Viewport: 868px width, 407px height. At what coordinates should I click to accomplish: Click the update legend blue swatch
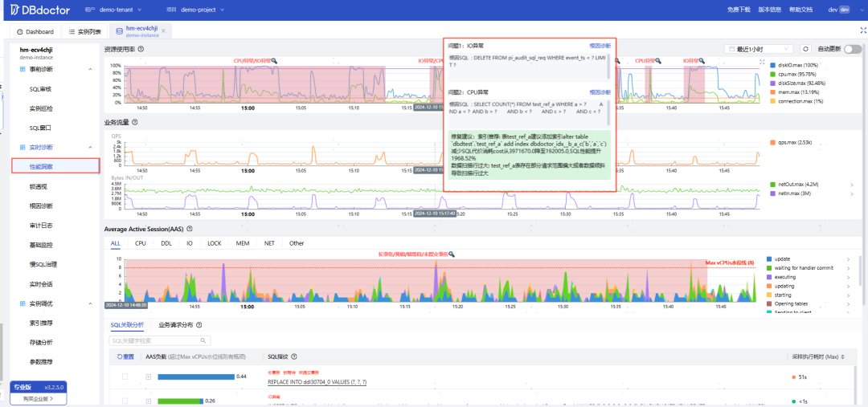(769, 258)
